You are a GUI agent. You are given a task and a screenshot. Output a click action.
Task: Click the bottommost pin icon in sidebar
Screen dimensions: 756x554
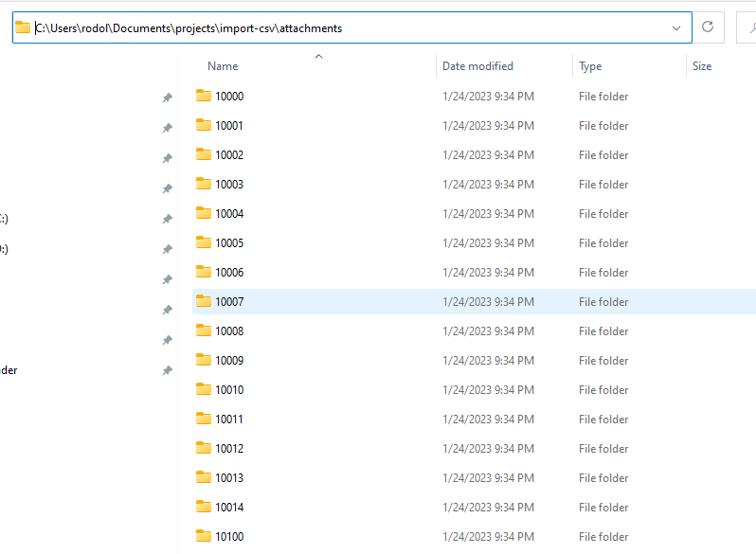(167, 370)
